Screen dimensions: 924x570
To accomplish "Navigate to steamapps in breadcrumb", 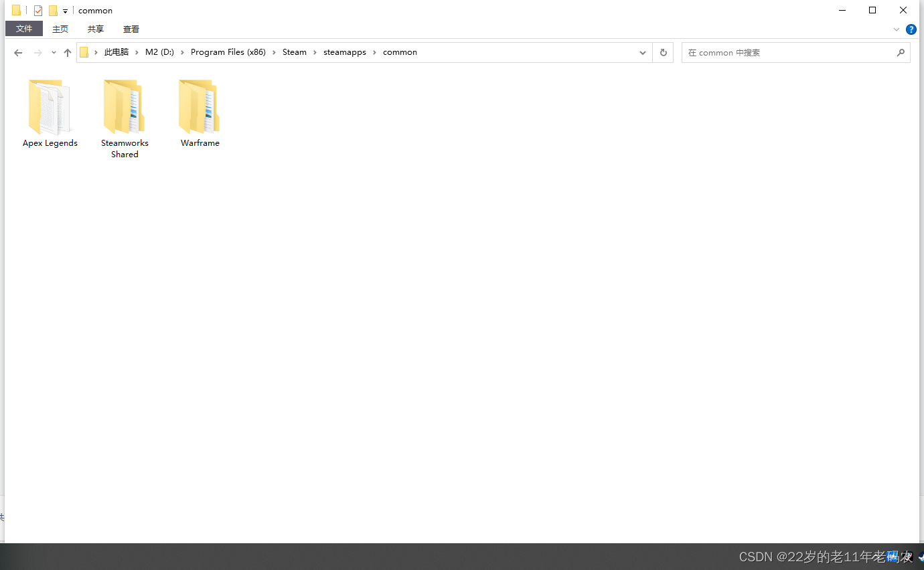I will pos(345,52).
